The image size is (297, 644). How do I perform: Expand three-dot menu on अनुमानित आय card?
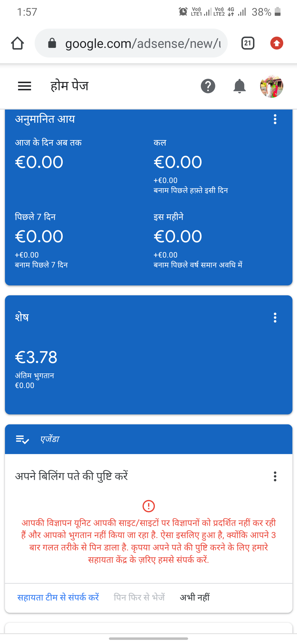[275, 119]
